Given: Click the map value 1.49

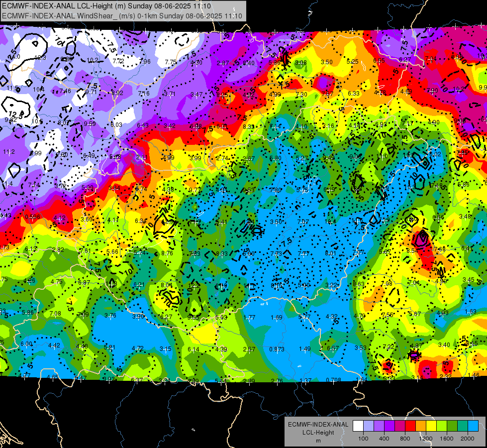Looking at the screenshot, I should pyautogui.click(x=304, y=349).
